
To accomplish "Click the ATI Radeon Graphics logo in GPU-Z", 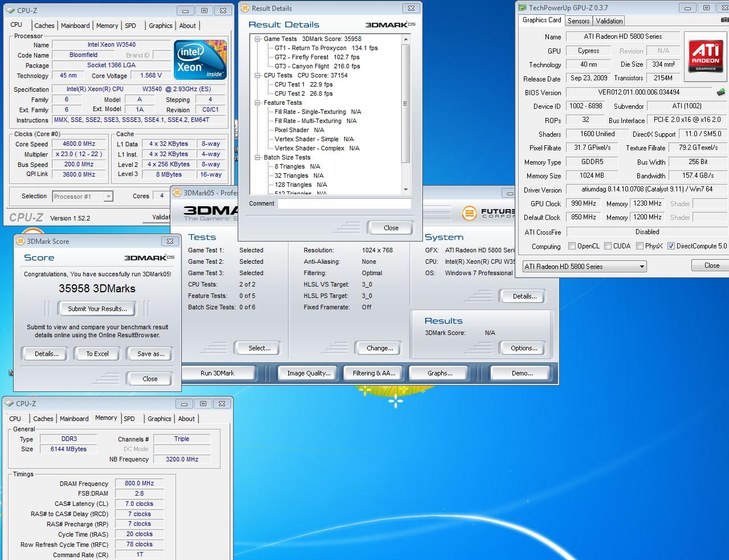I will 705,55.
